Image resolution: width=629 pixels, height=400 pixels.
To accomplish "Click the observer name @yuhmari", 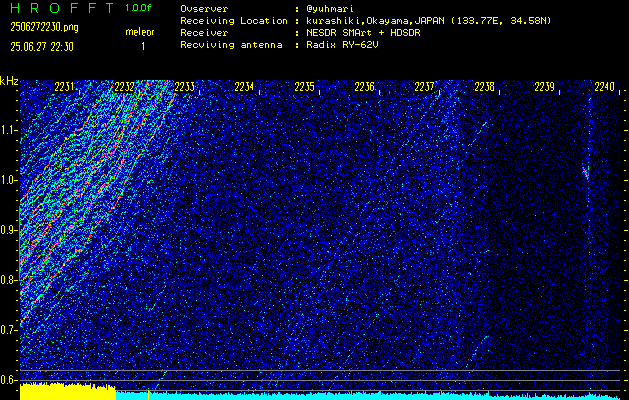I will [x=330, y=9].
